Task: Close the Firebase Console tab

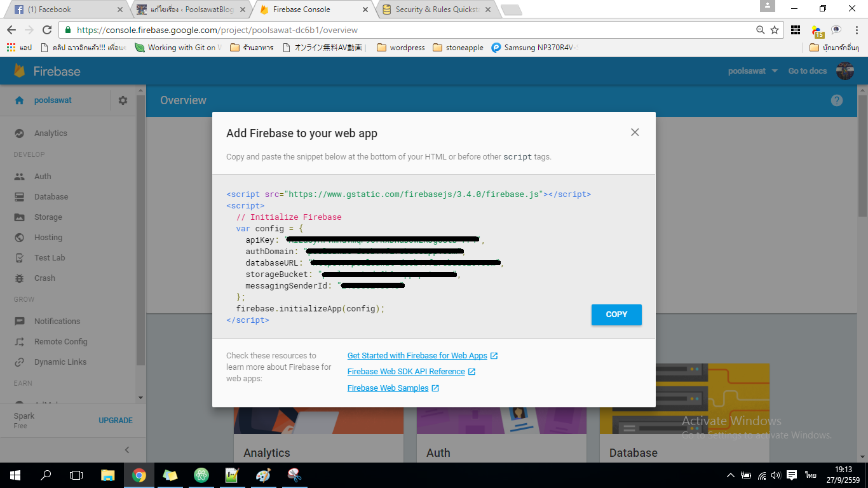Action: pos(365,10)
